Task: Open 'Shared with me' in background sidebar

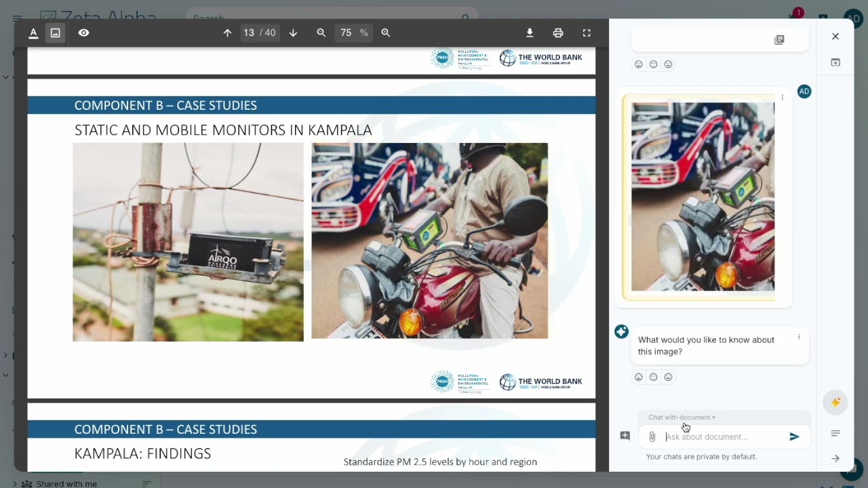Action: (66, 484)
